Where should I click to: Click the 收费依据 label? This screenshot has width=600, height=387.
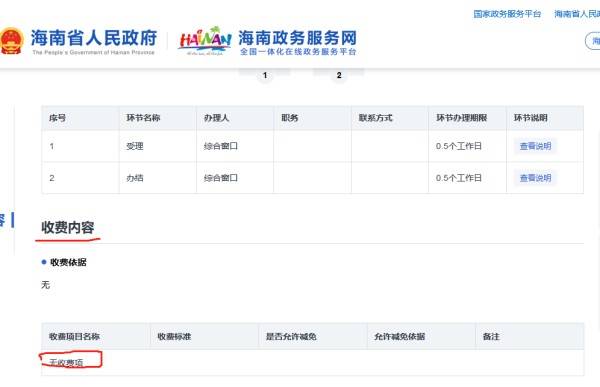[68, 262]
